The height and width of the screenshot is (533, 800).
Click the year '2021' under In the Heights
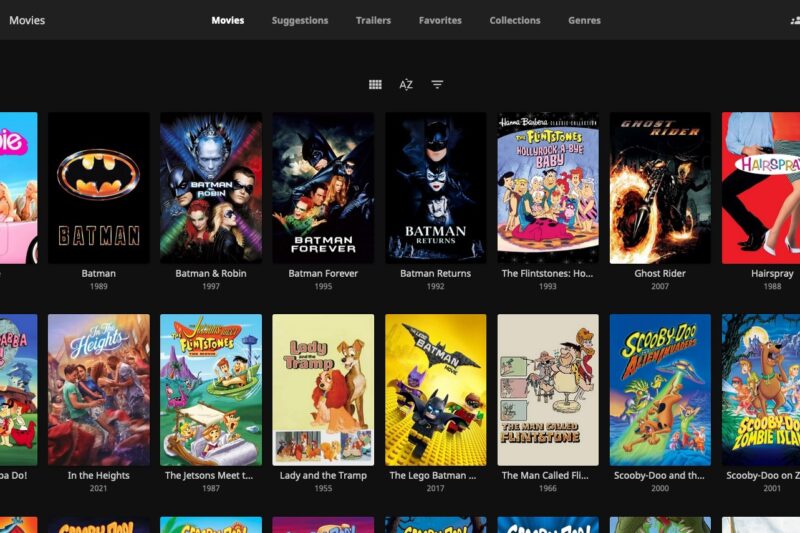click(98, 489)
